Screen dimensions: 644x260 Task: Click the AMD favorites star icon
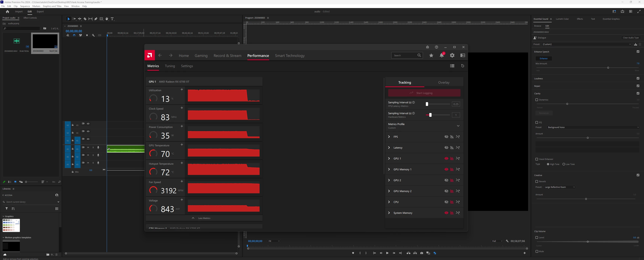click(x=431, y=55)
